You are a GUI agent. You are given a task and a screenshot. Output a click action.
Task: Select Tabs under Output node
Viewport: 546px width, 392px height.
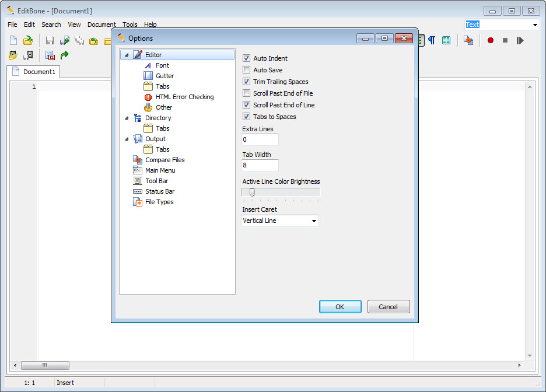163,149
